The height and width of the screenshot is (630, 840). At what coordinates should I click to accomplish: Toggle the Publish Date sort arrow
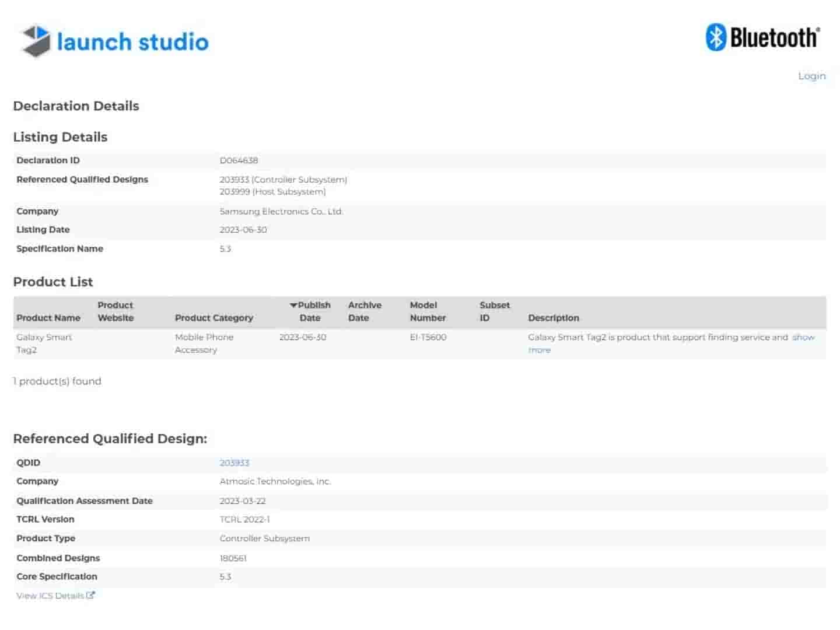click(293, 305)
